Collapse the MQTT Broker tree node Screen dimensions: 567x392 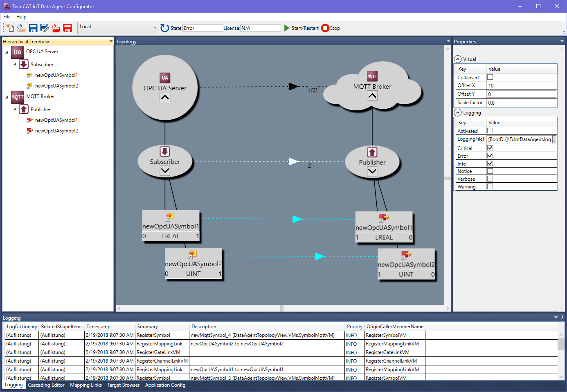coord(7,97)
